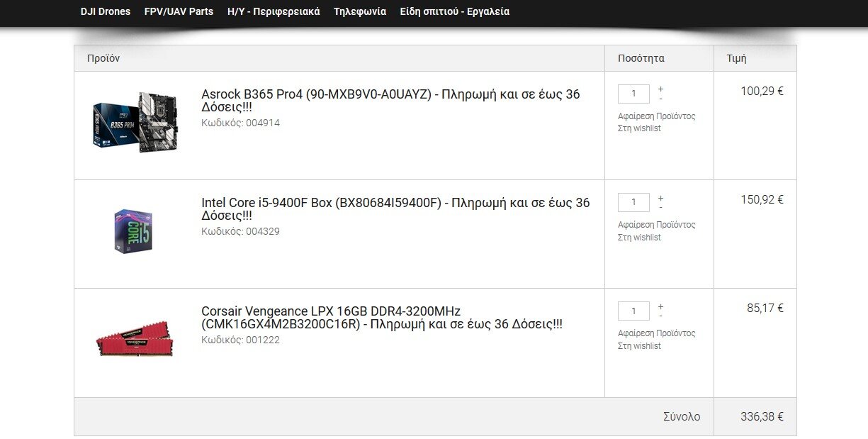The image size is (868, 439).
Task: Decrease quantity with minus for Asrock B365 Pro4
Action: pyautogui.click(x=660, y=99)
